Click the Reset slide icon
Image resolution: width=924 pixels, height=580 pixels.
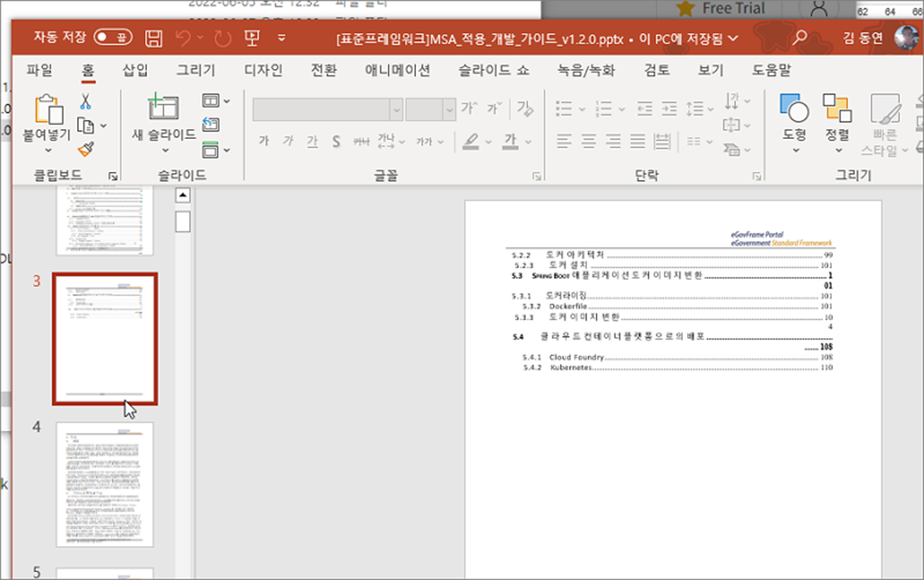pyautogui.click(x=211, y=124)
